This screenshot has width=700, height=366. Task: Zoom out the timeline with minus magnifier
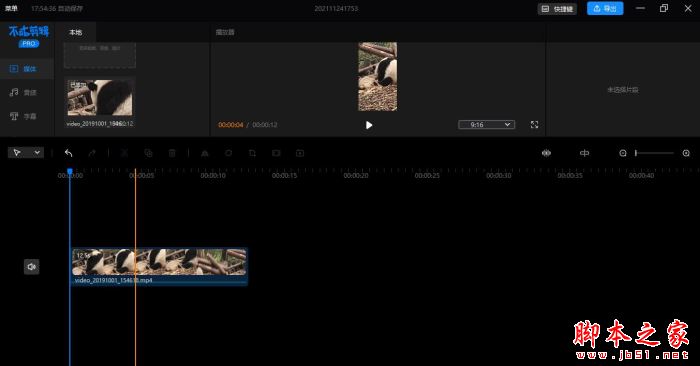point(623,153)
